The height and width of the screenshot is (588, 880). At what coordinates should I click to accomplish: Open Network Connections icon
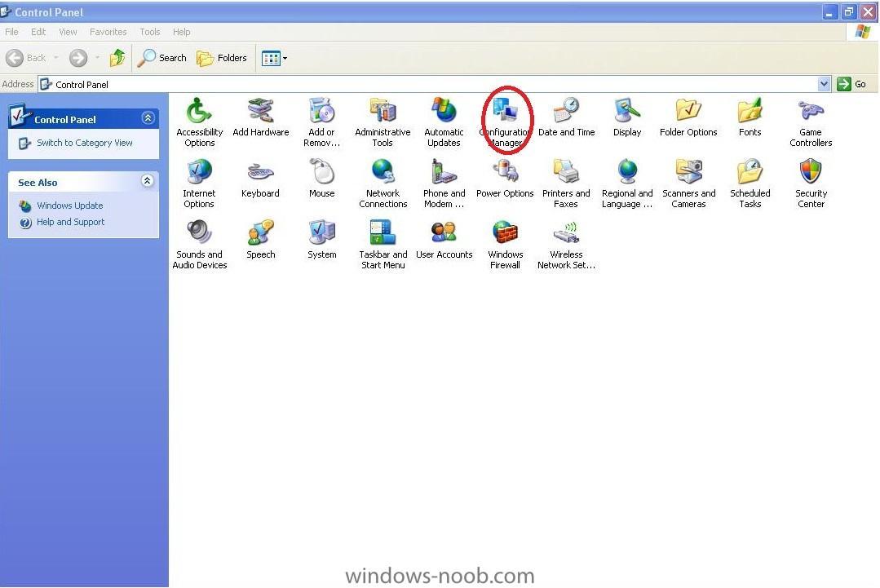tap(383, 183)
